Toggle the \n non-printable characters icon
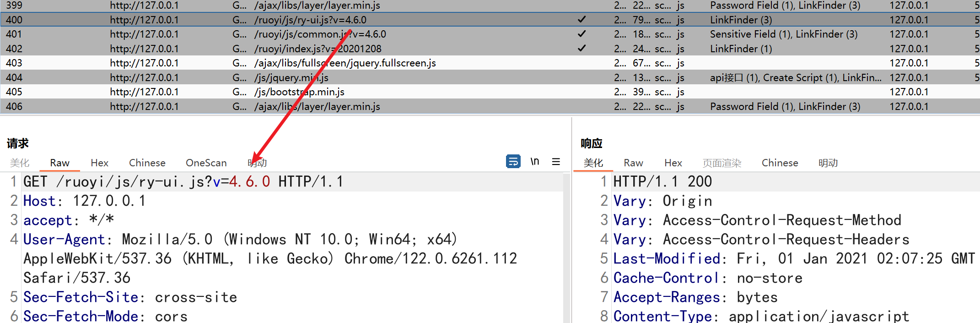 pyautogui.click(x=534, y=162)
